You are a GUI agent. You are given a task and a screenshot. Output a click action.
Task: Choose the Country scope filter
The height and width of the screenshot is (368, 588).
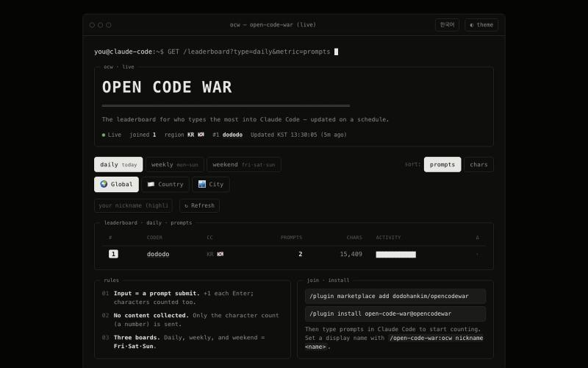pos(165,185)
